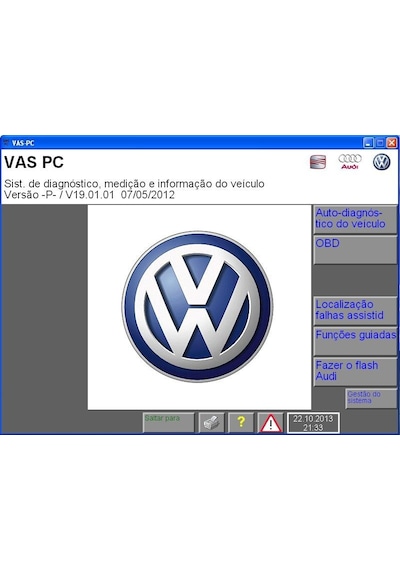
Task: Click the SEAT brand logo
Action: tap(318, 162)
